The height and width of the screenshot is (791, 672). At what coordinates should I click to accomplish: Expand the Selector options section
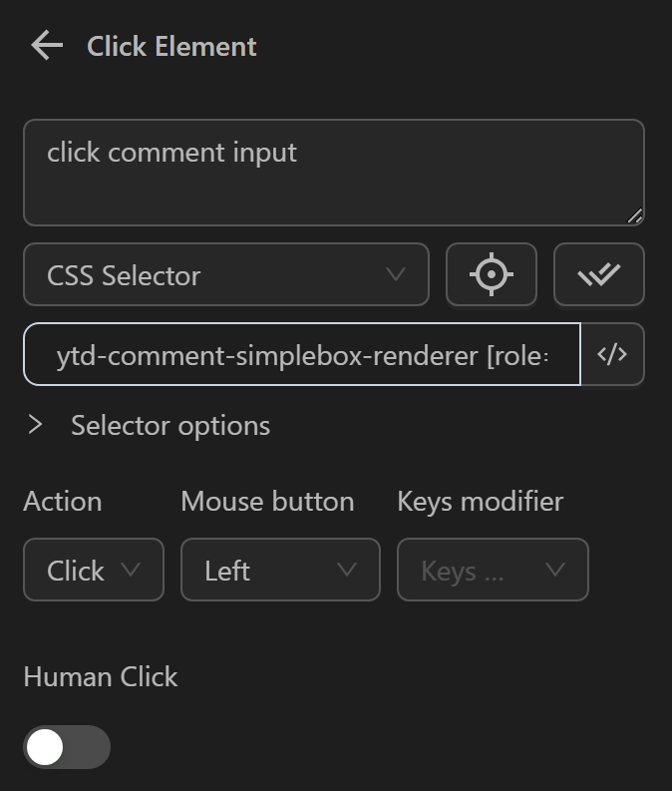click(169, 426)
